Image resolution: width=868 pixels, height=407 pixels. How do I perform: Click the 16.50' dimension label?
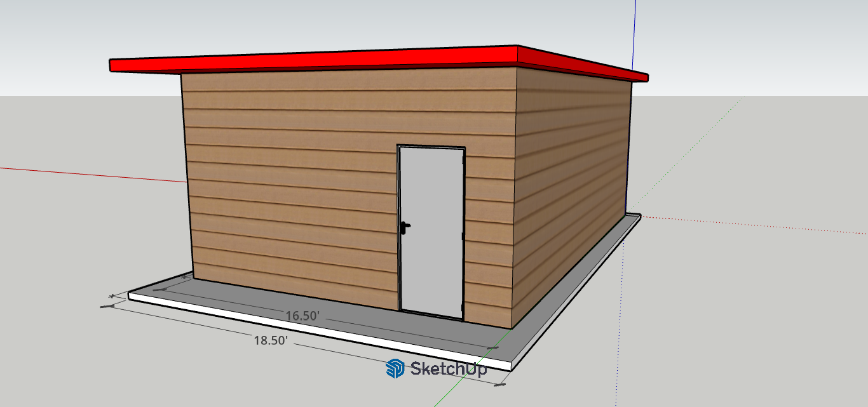click(x=301, y=316)
